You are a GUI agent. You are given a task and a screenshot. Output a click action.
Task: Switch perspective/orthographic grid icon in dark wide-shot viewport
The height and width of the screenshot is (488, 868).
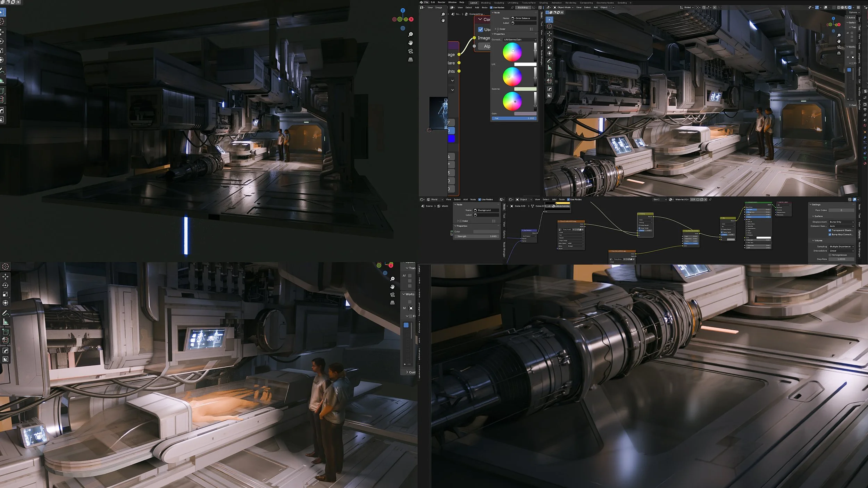(410, 59)
